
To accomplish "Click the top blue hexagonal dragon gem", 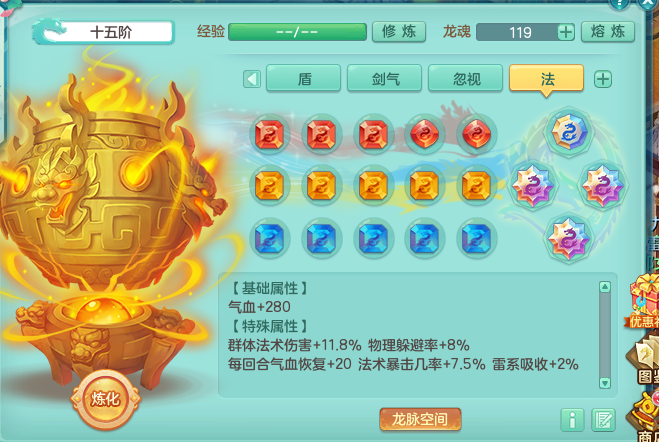I will click(568, 132).
